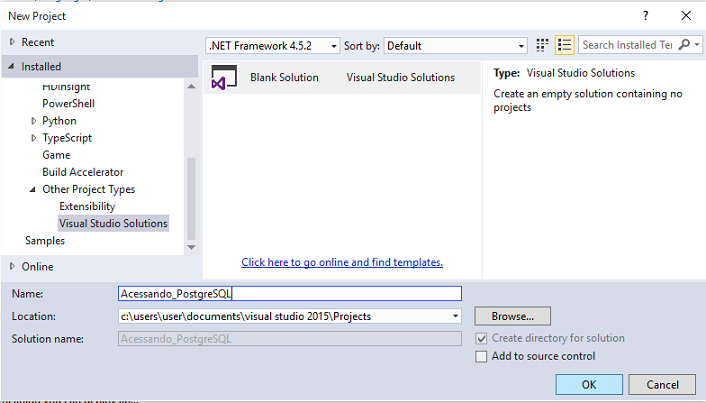Image resolution: width=706 pixels, height=403 pixels.
Task: Select the Blank Solution template name
Action: tap(285, 77)
